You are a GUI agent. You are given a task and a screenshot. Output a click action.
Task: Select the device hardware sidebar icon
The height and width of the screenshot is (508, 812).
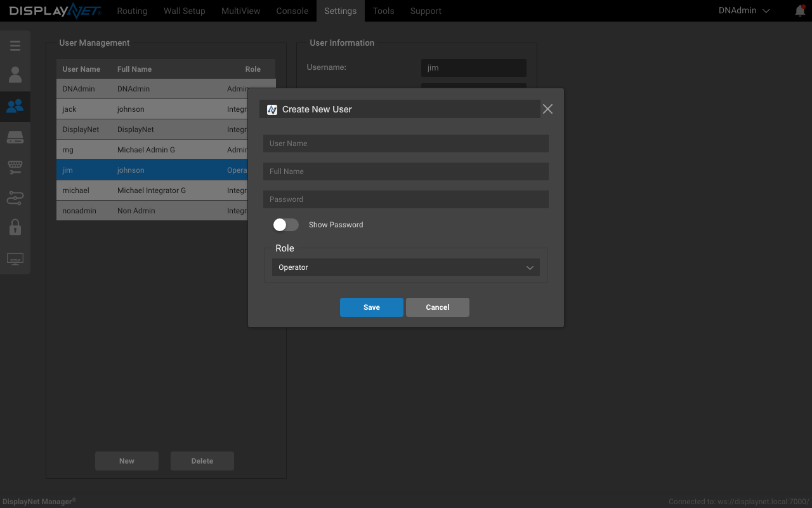coord(15,137)
